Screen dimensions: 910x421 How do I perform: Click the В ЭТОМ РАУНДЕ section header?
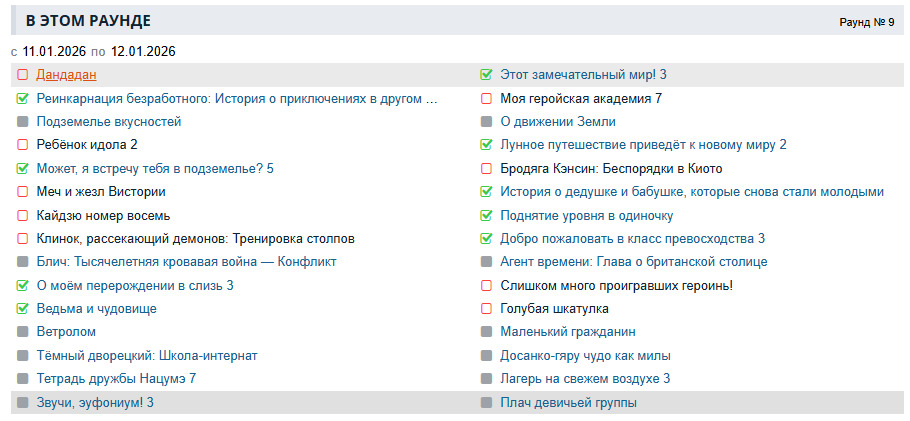pyautogui.click(x=88, y=21)
